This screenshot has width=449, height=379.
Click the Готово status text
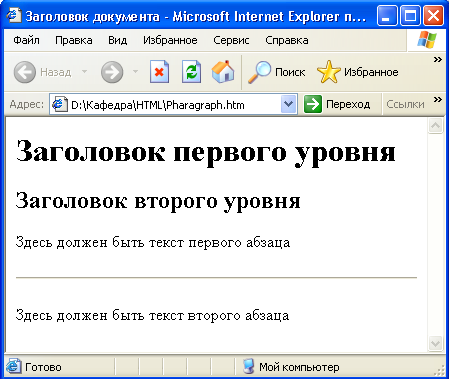[43, 367]
